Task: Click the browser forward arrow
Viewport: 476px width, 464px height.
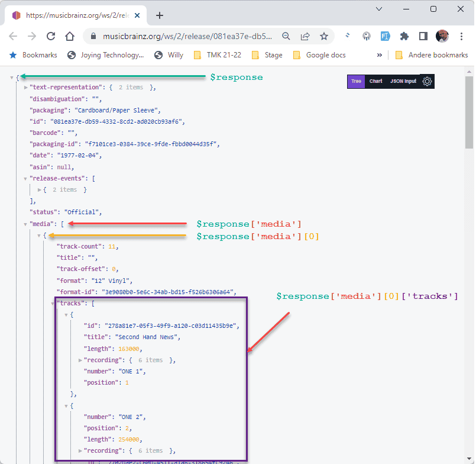Action: pyautogui.click(x=31, y=37)
